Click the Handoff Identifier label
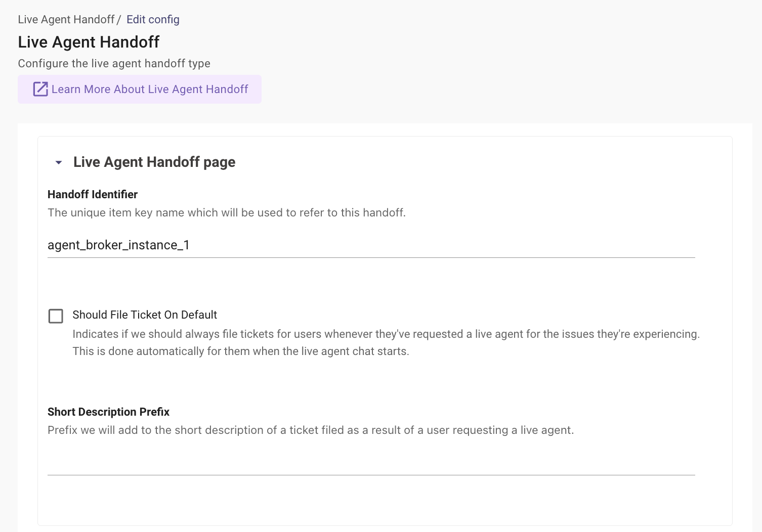 (x=93, y=194)
